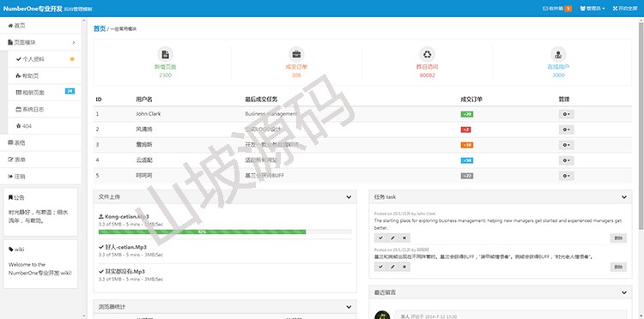Collapse the 任务 task panel
The height and width of the screenshot is (319, 644).
[624, 197]
